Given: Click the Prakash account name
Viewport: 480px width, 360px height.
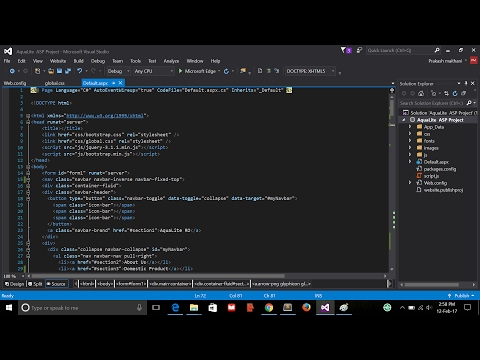Looking at the screenshot, I should point(445,61).
